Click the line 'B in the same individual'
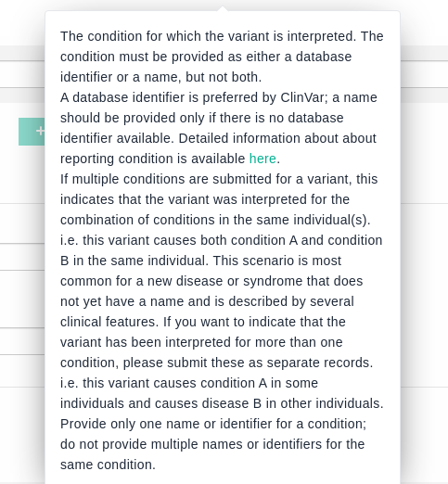This screenshot has width=448, height=484. [x=200, y=261]
